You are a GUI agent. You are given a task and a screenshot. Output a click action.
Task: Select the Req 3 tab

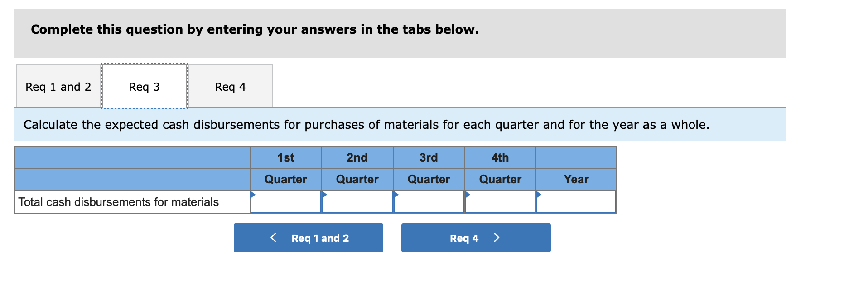(x=144, y=86)
